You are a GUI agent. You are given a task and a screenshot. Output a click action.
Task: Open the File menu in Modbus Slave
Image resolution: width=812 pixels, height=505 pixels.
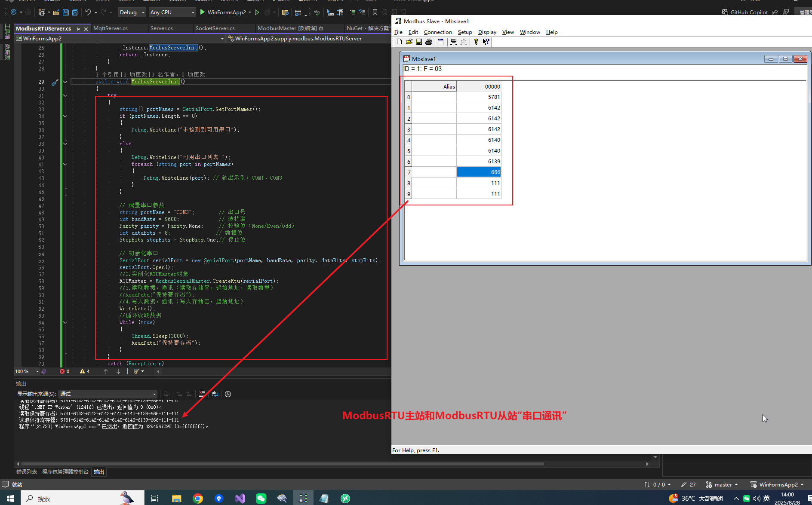coord(398,32)
